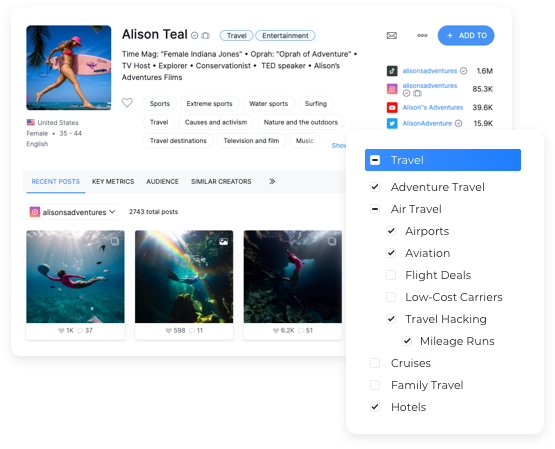Screen dimensions: 555x449
Task: Open the alisonsadventures account dropdown
Action: 73,212
